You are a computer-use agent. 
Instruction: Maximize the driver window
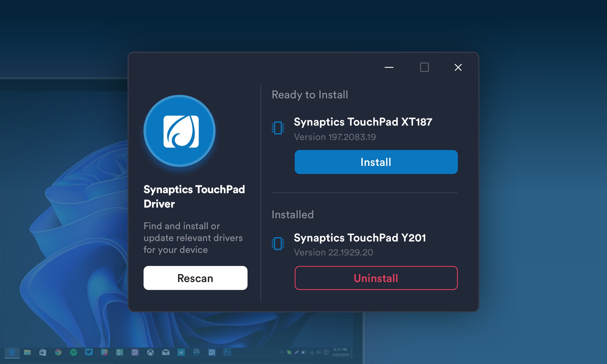point(424,67)
